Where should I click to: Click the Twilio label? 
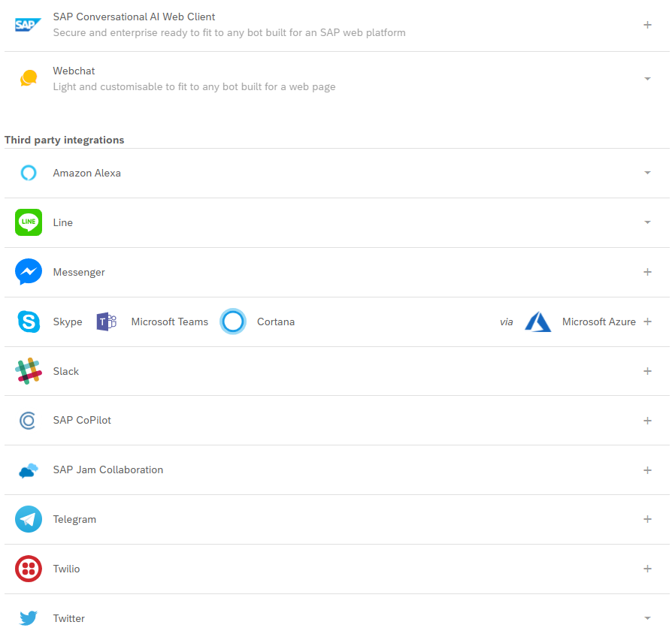point(66,569)
